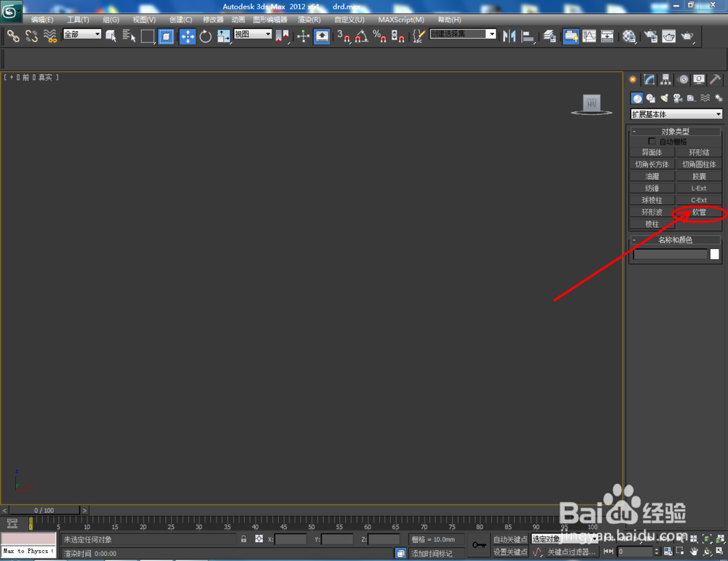Select the Link tool in toolbar
Screen dimensions: 728x561
pyautogui.click(x=13, y=36)
